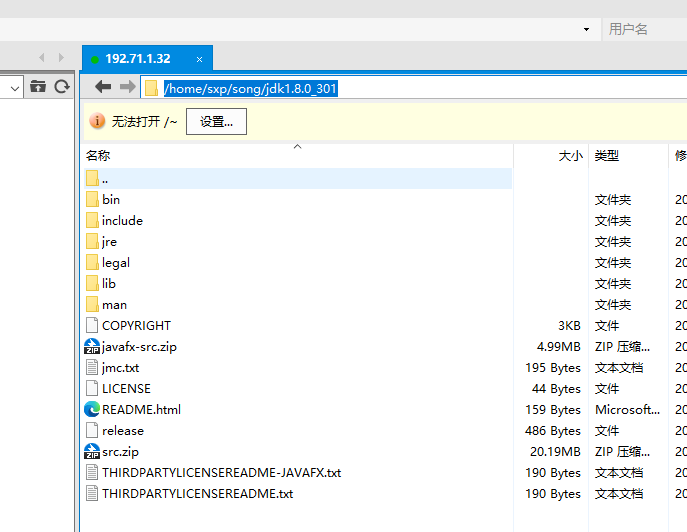The height and width of the screenshot is (532, 687).
Task: Click the 4.99MB size cell
Action: (559, 347)
